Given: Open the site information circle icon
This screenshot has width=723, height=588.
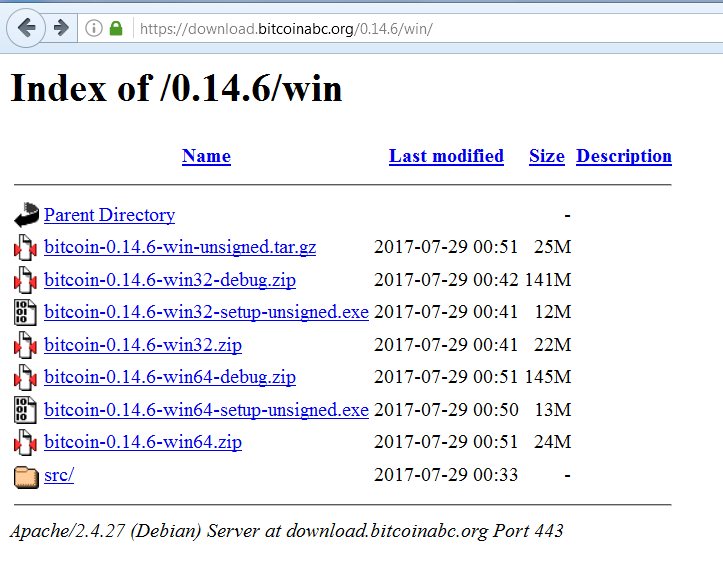Looking at the screenshot, I should point(94,28).
